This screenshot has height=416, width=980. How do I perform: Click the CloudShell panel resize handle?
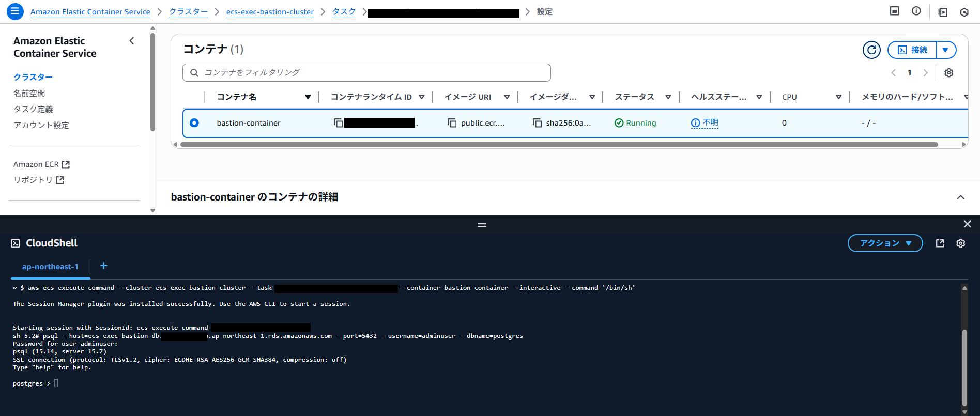482,225
